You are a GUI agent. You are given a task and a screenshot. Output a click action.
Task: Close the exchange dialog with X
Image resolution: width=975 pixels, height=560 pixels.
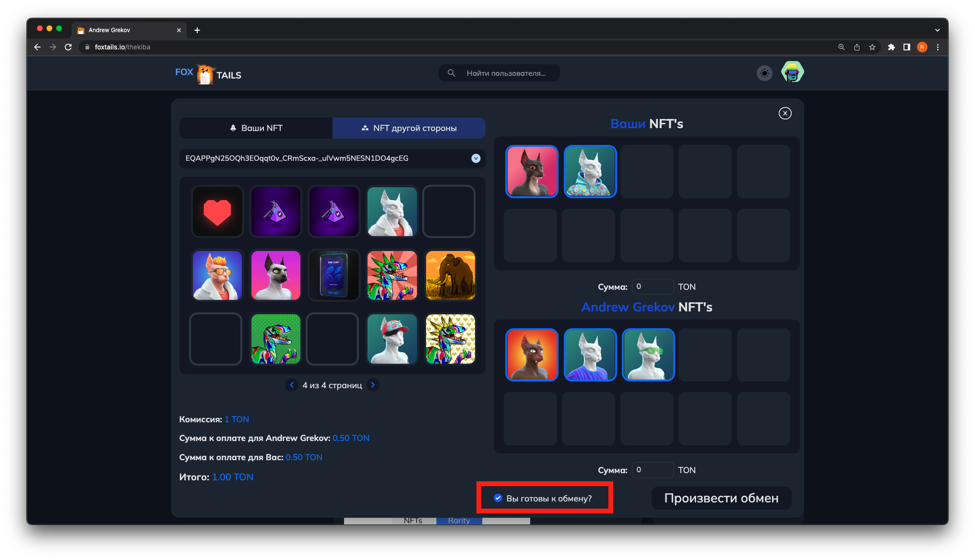[x=785, y=113]
